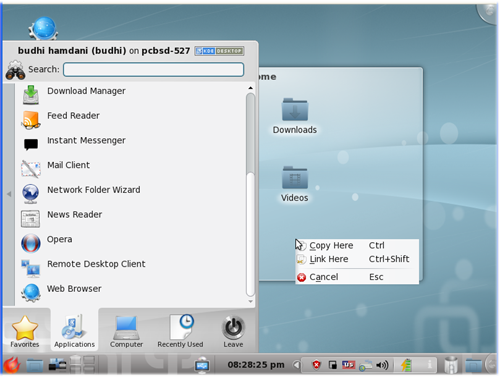
Task: Switch to Computer tab
Action: 126,331
